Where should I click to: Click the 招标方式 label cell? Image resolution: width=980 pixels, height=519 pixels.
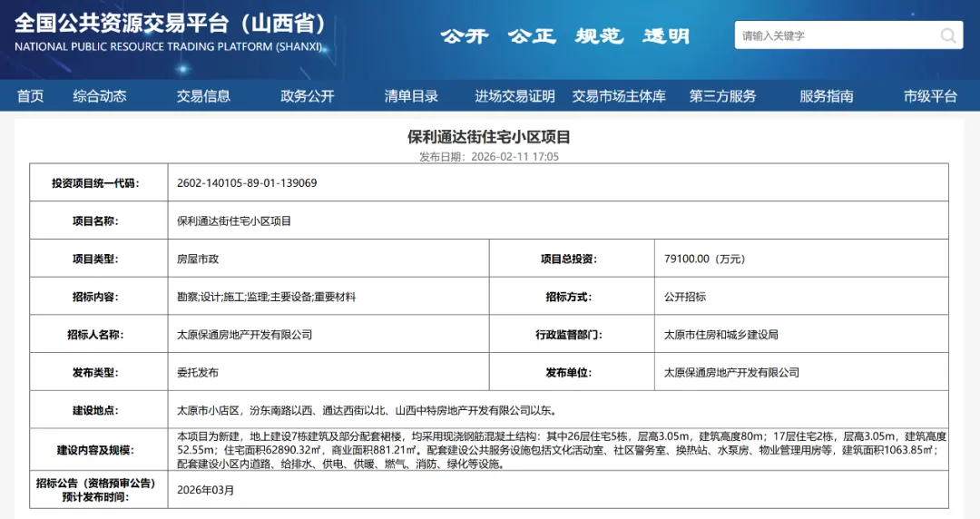(x=572, y=297)
